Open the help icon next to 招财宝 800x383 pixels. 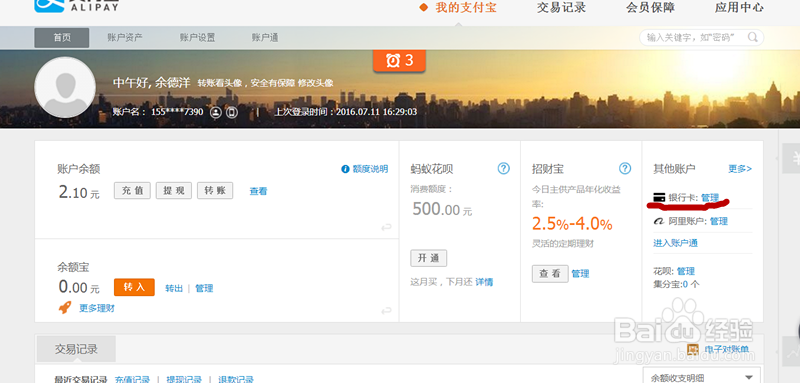click(625, 168)
